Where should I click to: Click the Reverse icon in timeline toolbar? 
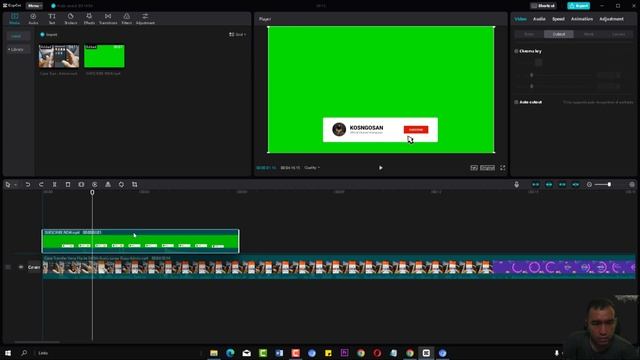coord(94,184)
